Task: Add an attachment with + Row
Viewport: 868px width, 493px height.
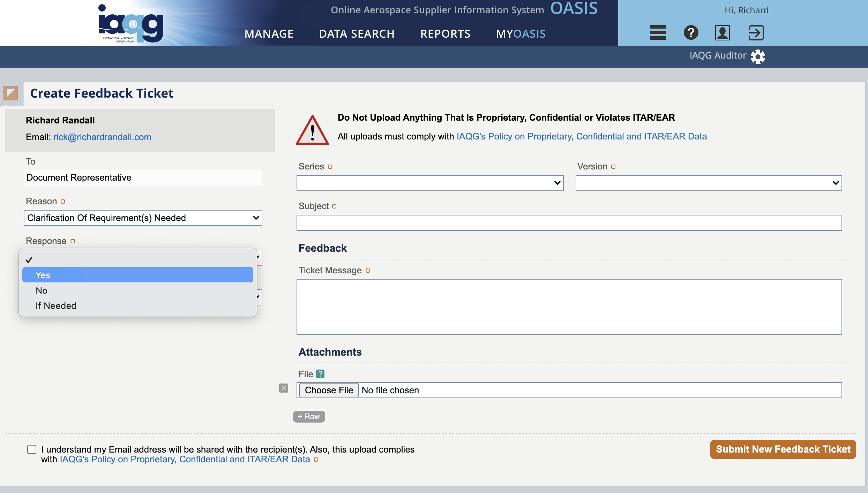Action: tap(309, 417)
